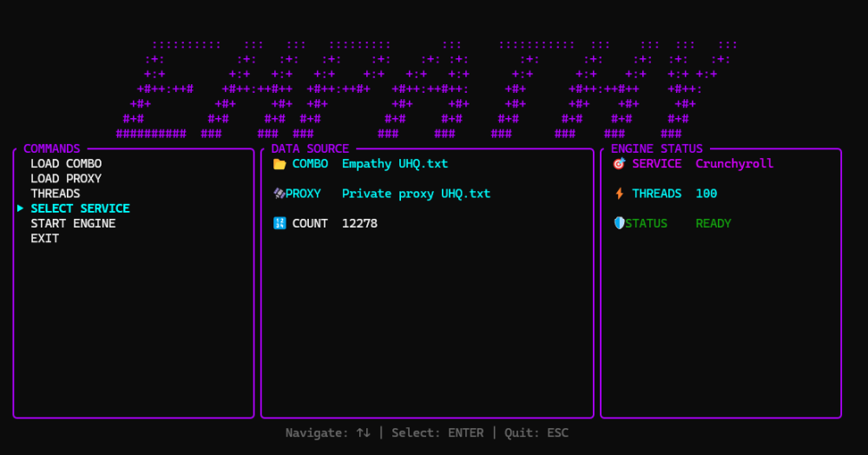The width and height of the screenshot is (868, 455).
Task: Click the file name Empathy UHQ.txt
Action: [395, 164]
